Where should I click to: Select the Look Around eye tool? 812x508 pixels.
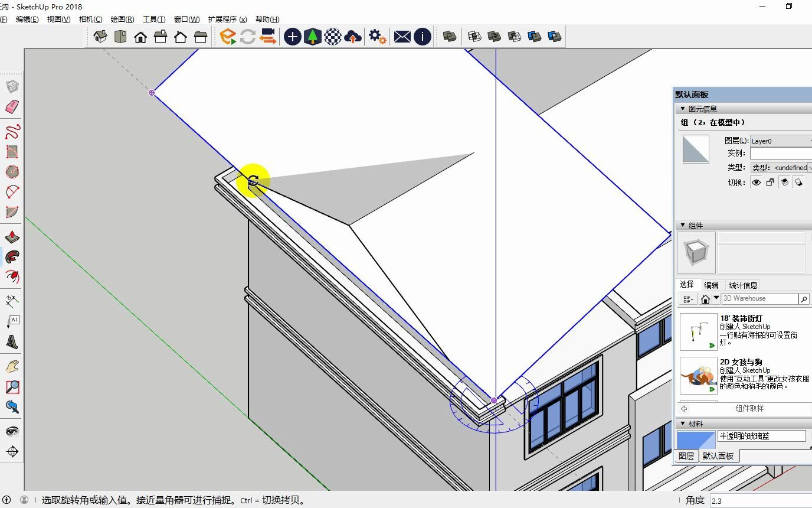pyautogui.click(x=12, y=431)
